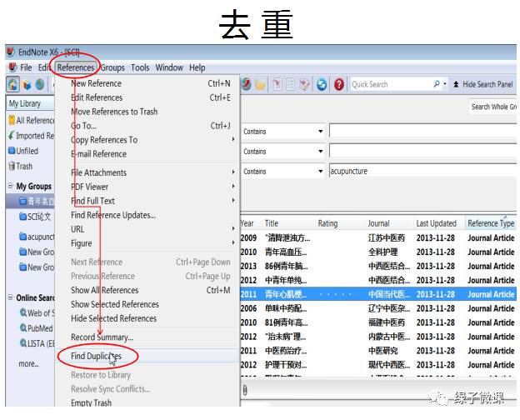Choose Find Duplicates menu entry
520x420 pixels.
[x=147, y=356]
